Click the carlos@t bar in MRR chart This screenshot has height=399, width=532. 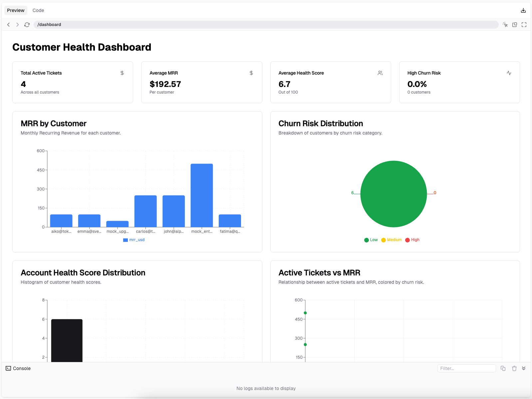[x=145, y=211]
